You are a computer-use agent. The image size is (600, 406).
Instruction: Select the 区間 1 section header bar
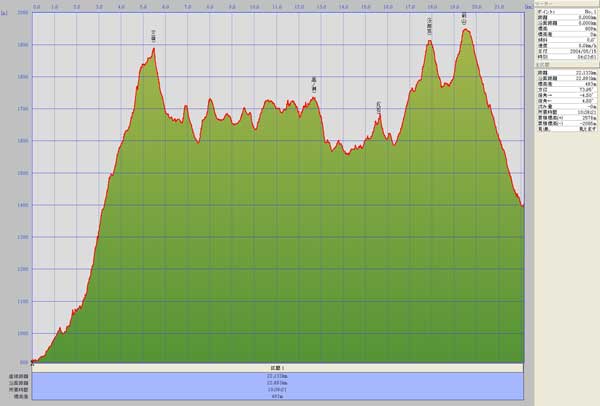pyautogui.click(x=278, y=368)
